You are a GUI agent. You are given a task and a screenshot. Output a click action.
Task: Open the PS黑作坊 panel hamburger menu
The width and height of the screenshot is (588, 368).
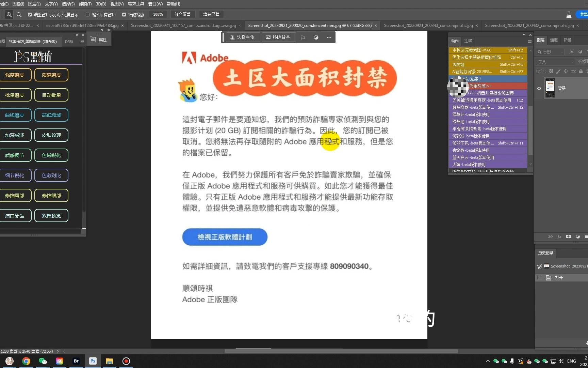82,42
